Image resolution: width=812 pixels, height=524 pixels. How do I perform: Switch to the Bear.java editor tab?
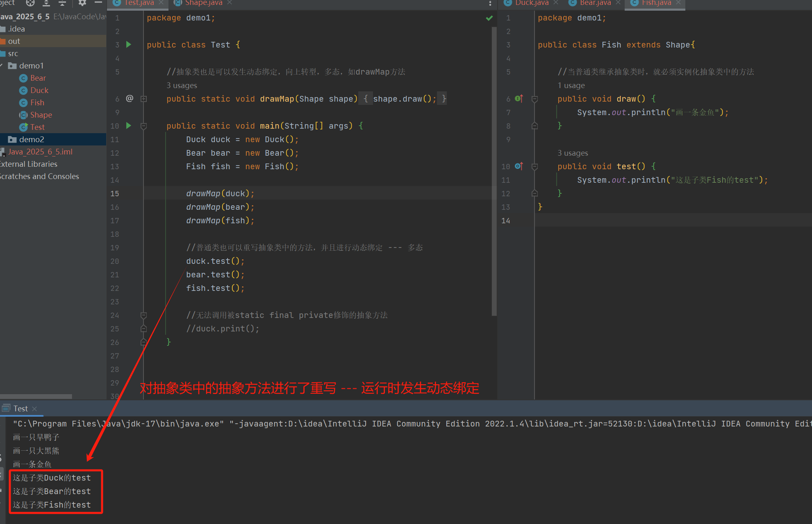click(595, 3)
